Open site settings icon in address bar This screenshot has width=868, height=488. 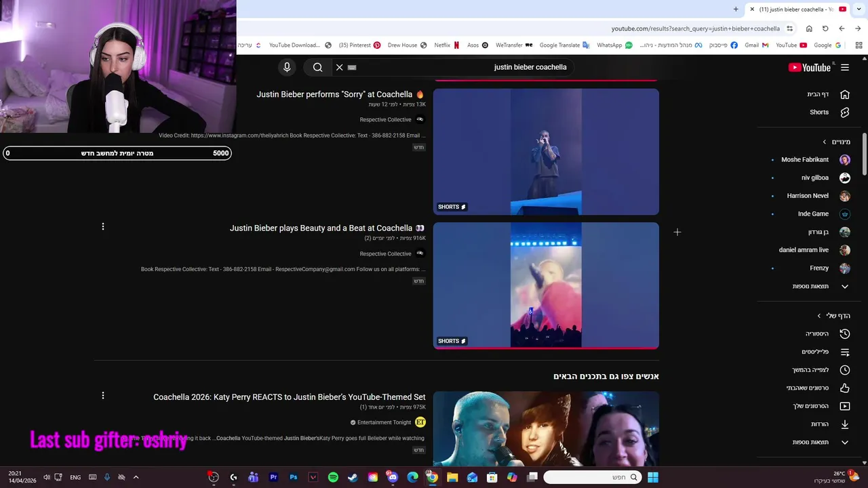pyautogui.click(x=789, y=28)
